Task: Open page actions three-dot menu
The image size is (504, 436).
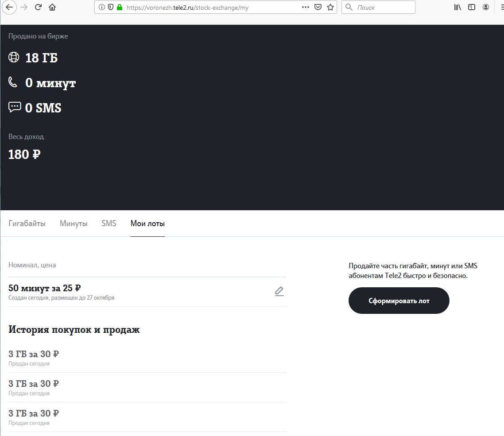Action: pos(305,7)
